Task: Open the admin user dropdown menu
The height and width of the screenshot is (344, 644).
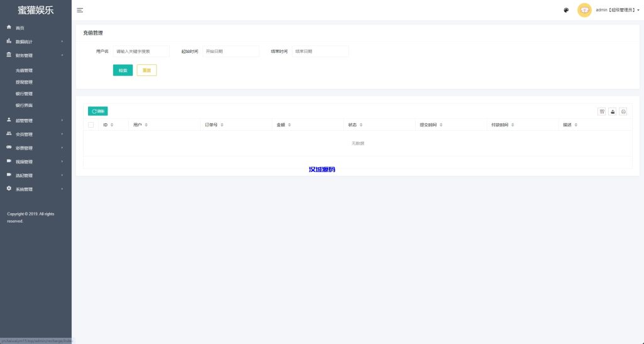Action: [619, 10]
